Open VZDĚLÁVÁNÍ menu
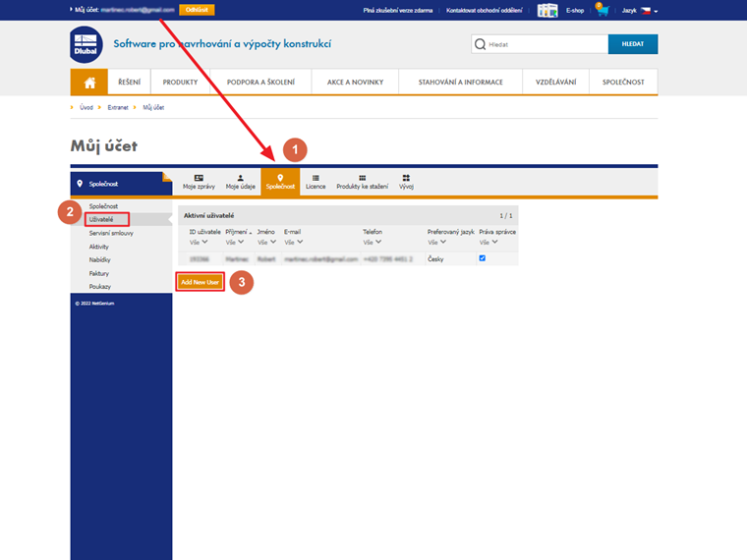The height and width of the screenshot is (560, 747). (556, 83)
